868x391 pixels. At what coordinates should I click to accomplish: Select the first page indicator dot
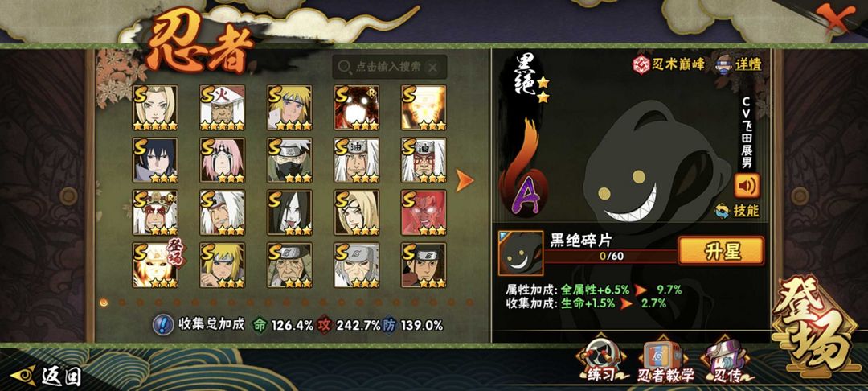pyautogui.click(x=104, y=303)
